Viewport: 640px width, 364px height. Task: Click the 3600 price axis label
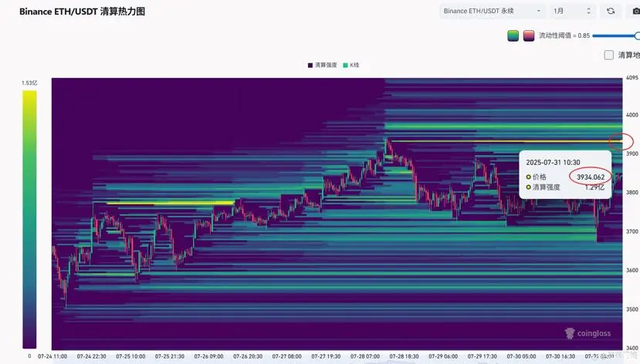(632, 270)
